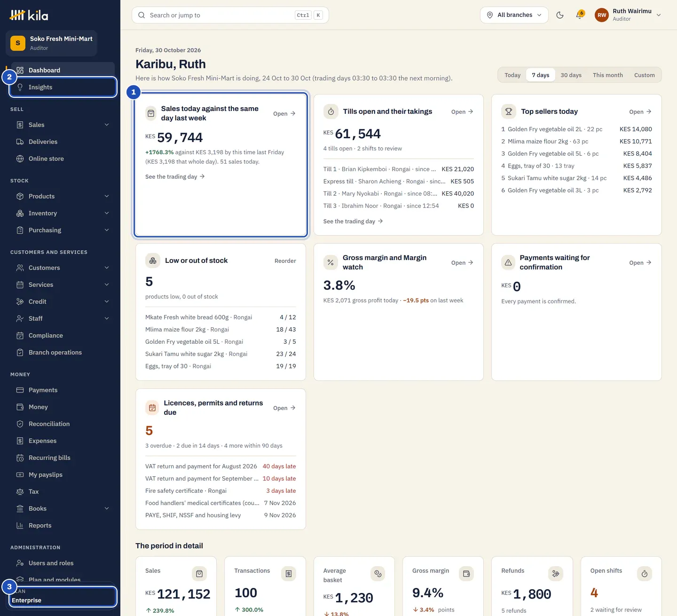The height and width of the screenshot is (616, 677).
Task: Open the Tax page
Action: tap(63, 491)
